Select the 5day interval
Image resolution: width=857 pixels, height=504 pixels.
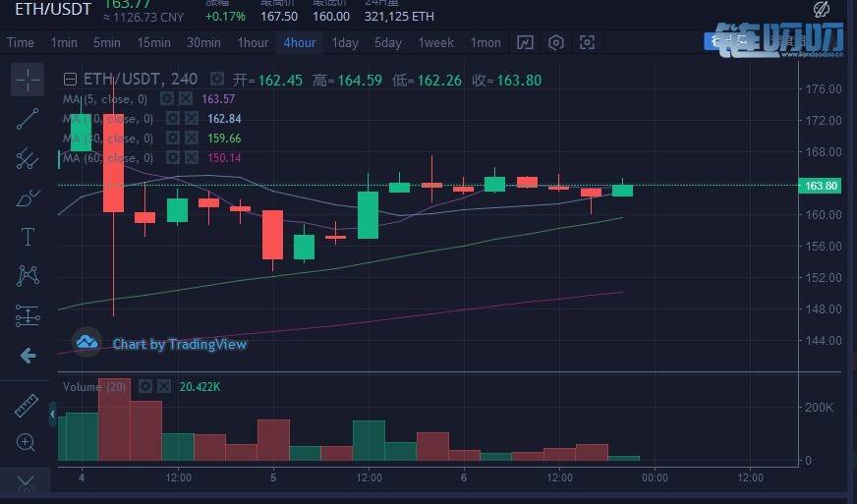(x=388, y=42)
